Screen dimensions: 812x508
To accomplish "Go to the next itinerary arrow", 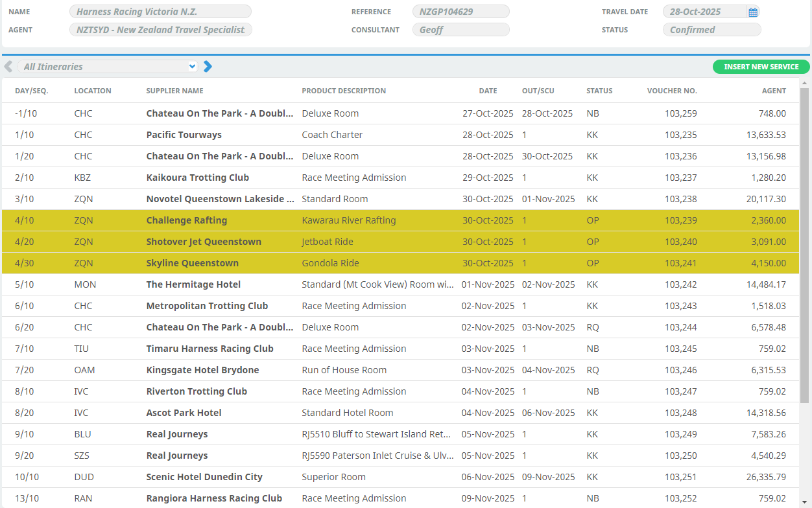I will pos(208,66).
